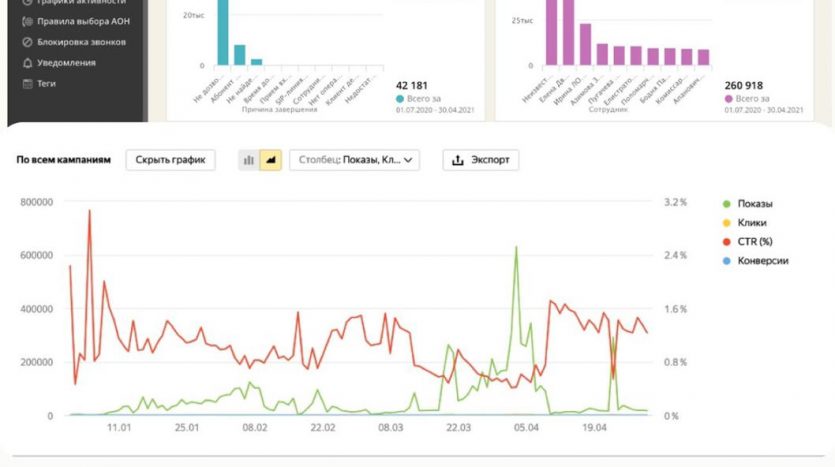Switch to bar chart view icon
Image resolution: width=835 pixels, height=467 pixels.
click(249, 160)
